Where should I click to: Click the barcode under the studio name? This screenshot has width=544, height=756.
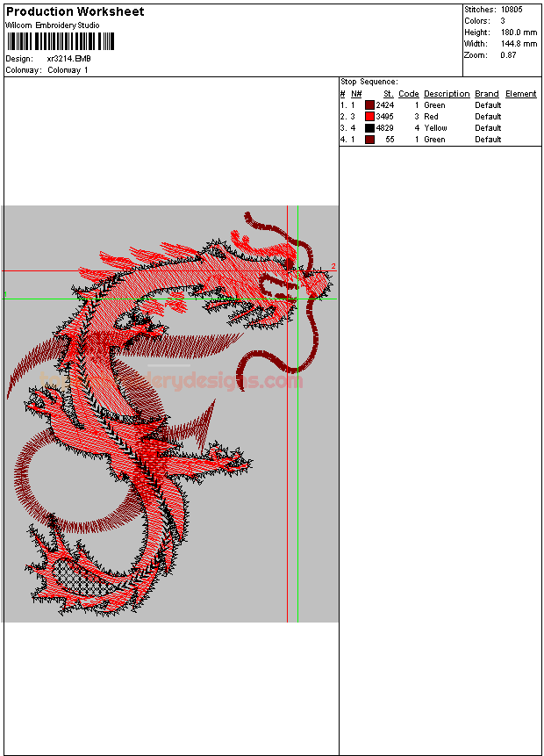click(x=61, y=41)
